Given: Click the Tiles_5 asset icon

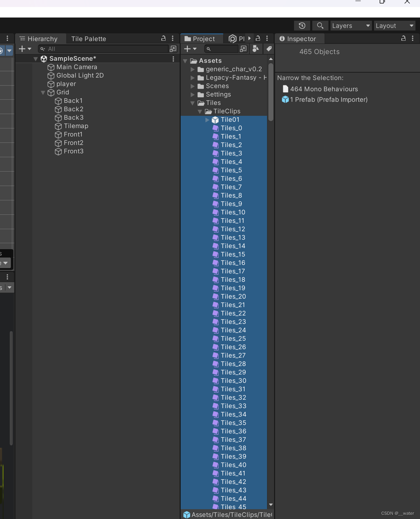Looking at the screenshot, I should pos(216,171).
